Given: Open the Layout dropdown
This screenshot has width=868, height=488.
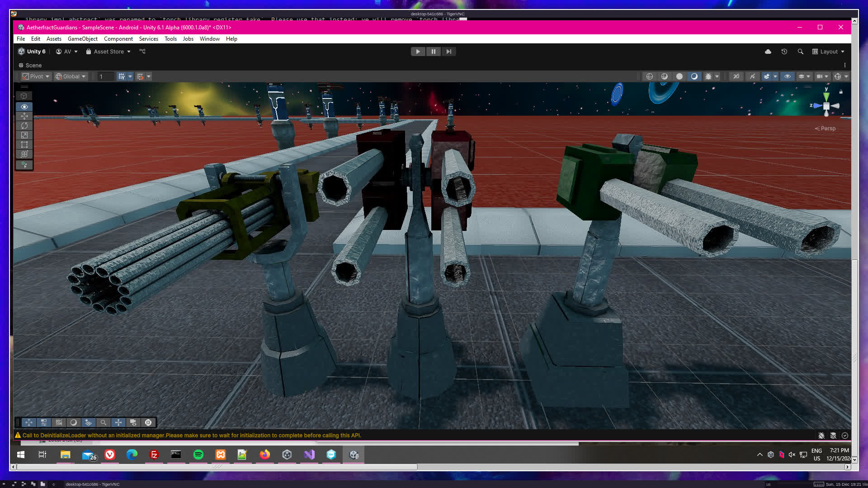Looking at the screenshot, I should [x=828, y=52].
